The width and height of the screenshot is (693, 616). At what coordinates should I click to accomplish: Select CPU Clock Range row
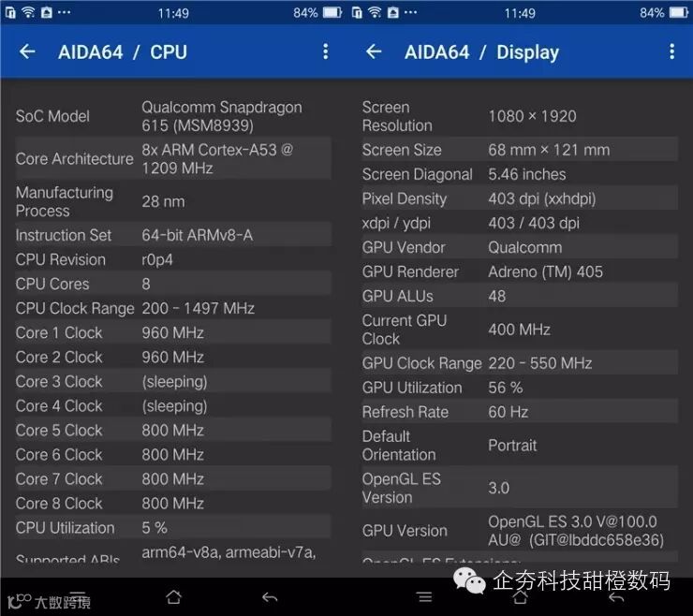point(173,308)
